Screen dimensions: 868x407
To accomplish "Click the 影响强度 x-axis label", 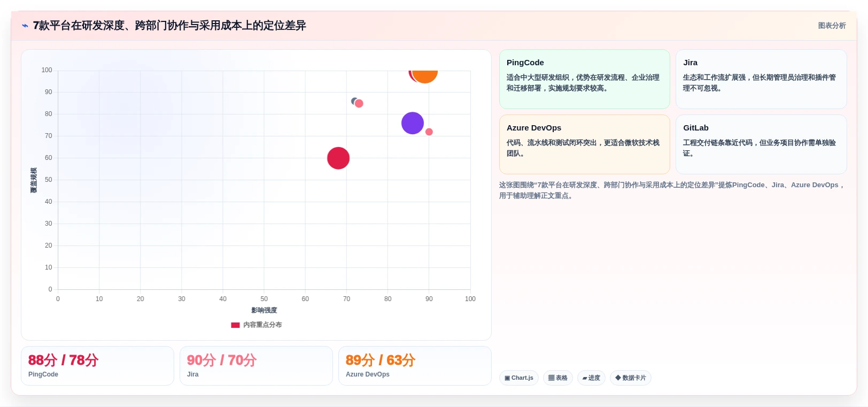I will pyautogui.click(x=264, y=310).
